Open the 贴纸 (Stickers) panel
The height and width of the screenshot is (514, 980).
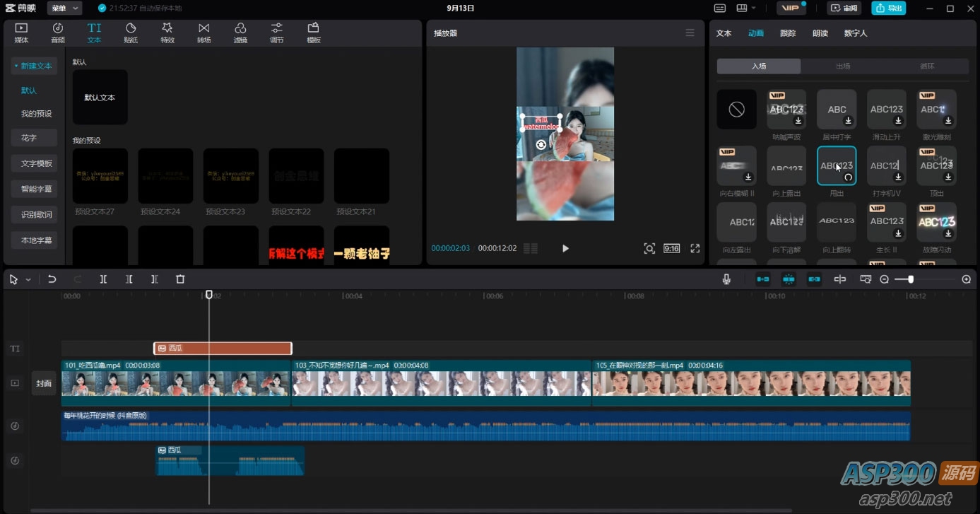(x=131, y=33)
